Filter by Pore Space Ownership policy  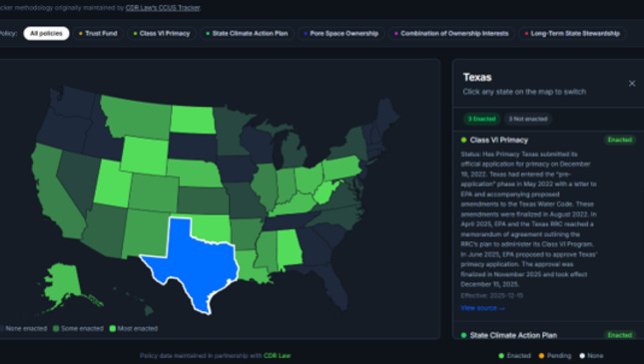[x=340, y=34]
